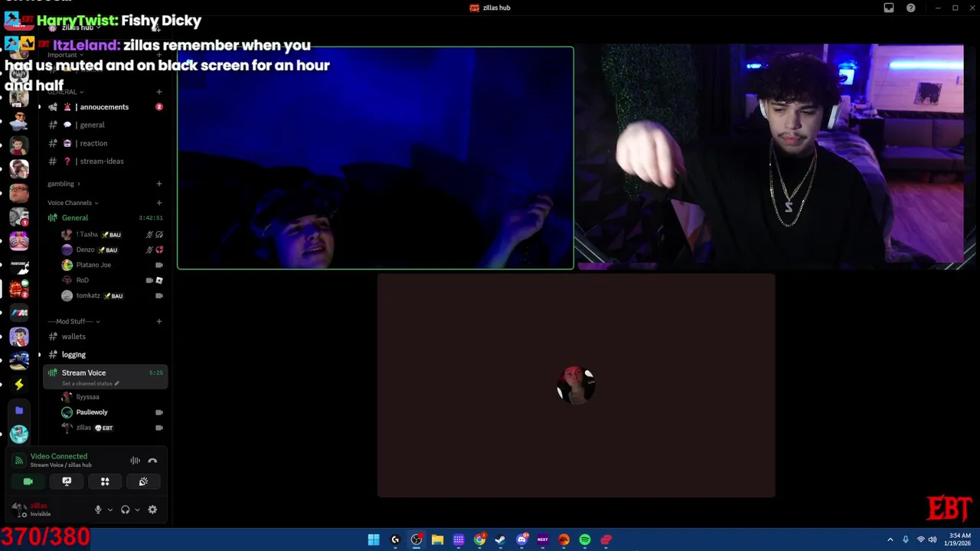The width and height of the screenshot is (980, 551).
Task: Add channel to gambling category
Action: 159,184
